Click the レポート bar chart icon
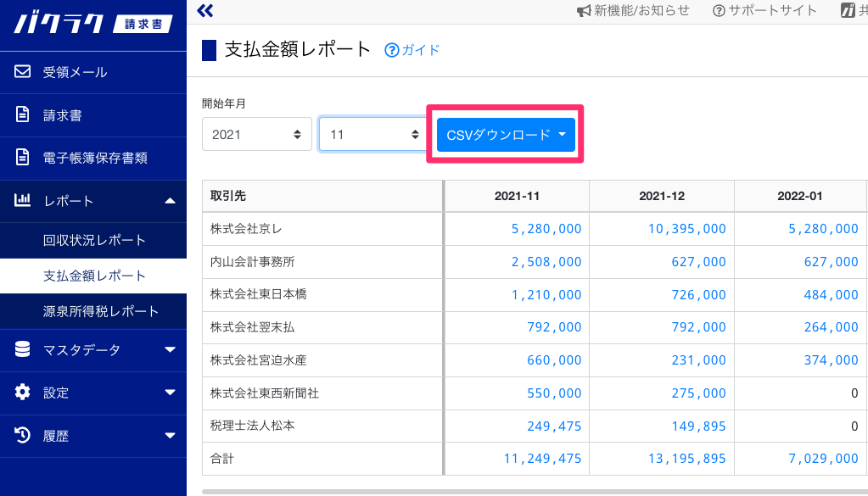This screenshot has width=868, height=496. coord(22,200)
